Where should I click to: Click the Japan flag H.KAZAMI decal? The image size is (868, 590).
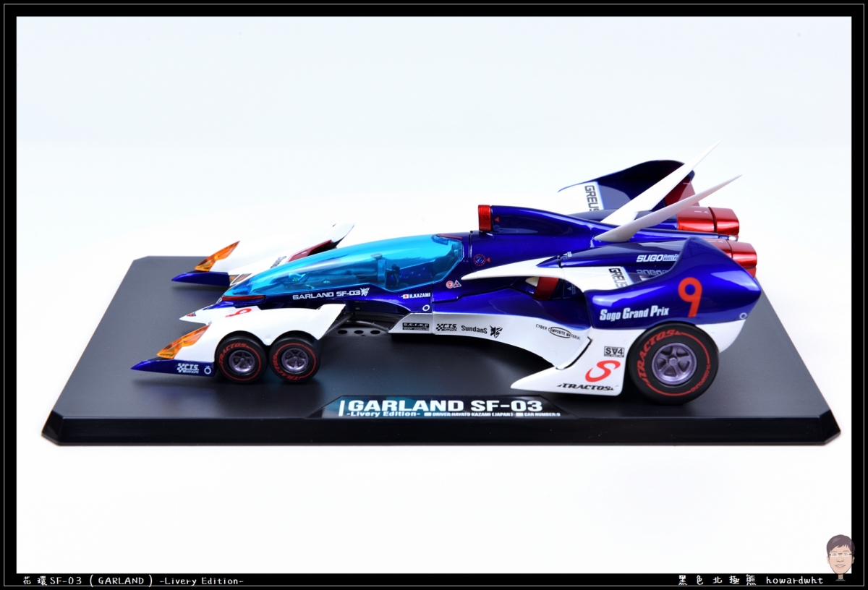coord(416,296)
